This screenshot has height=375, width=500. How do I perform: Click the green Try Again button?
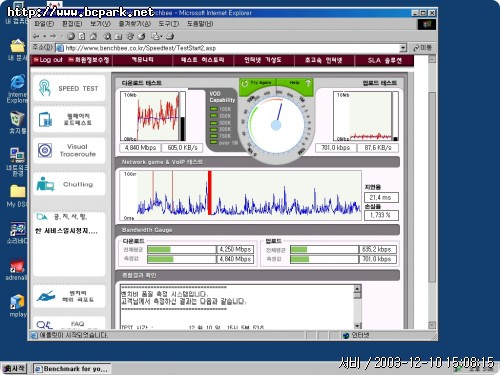point(258,83)
